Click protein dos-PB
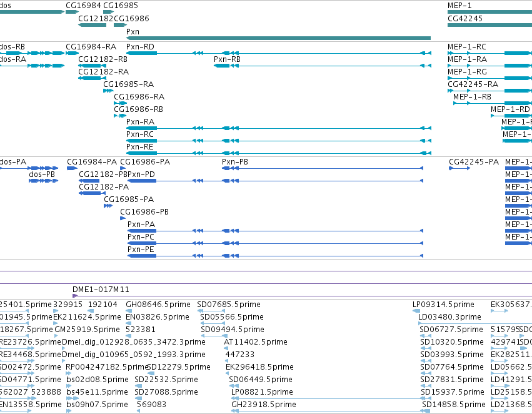532x414 pixels. pos(44,181)
